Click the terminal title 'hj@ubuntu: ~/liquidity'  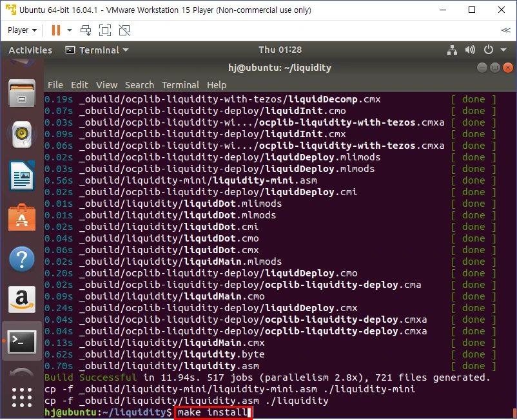coord(280,68)
